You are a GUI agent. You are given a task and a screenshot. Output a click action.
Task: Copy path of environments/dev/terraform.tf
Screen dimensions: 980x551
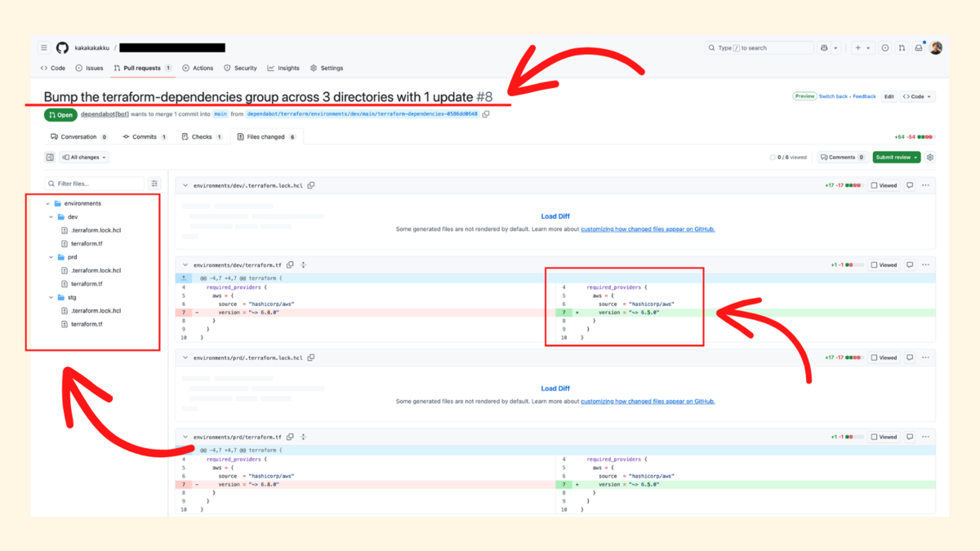click(290, 264)
